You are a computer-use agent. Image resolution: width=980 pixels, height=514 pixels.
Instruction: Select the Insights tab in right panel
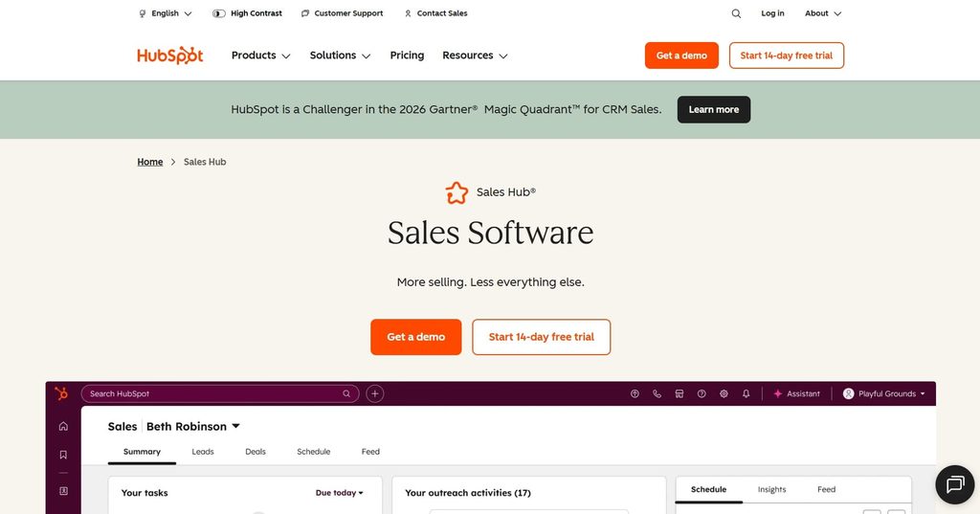(x=772, y=490)
